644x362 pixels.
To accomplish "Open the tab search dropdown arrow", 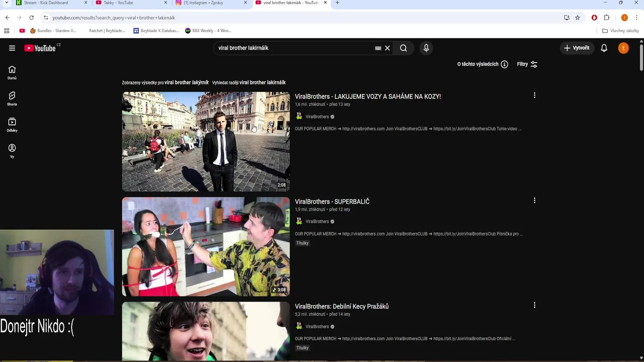I will point(7,3).
